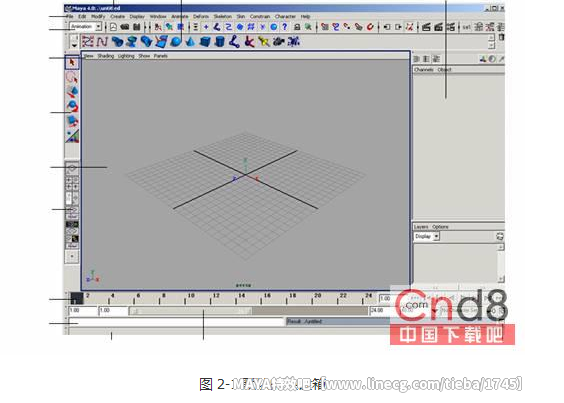564x403 pixels.
Task: Activate the Scale tool
Action: tap(72, 121)
